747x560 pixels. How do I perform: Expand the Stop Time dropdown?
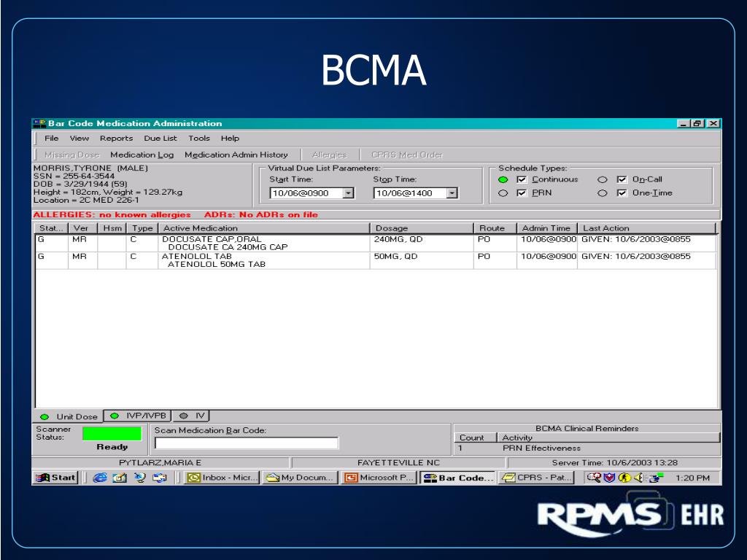[452, 193]
